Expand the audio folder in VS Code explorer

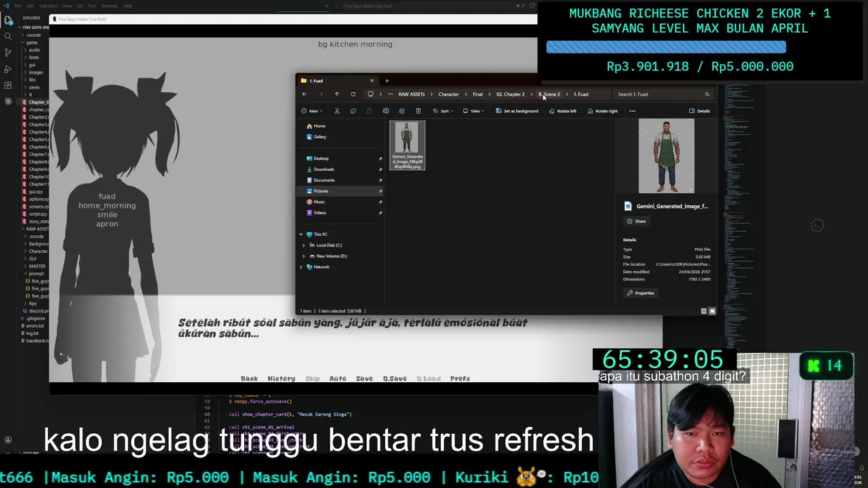pyautogui.click(x=34, y=50)
